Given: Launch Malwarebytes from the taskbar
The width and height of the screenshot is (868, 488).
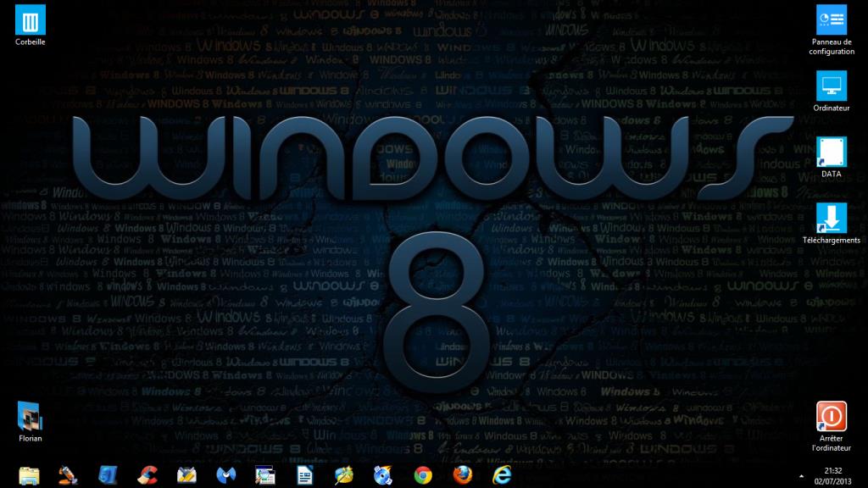Looking at the screenshot, I should [226, 475].
